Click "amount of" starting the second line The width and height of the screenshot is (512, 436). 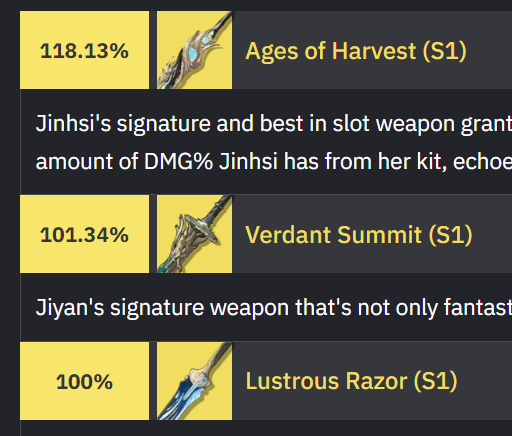pos(87,161)
